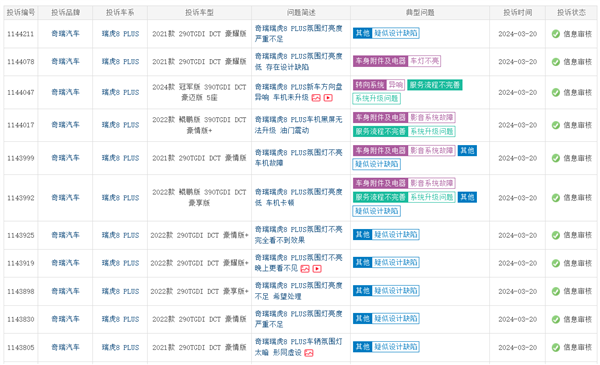600x365 pixels.
Task: Click the green check icon for complaint 1144211
Action: pos(556,34)
